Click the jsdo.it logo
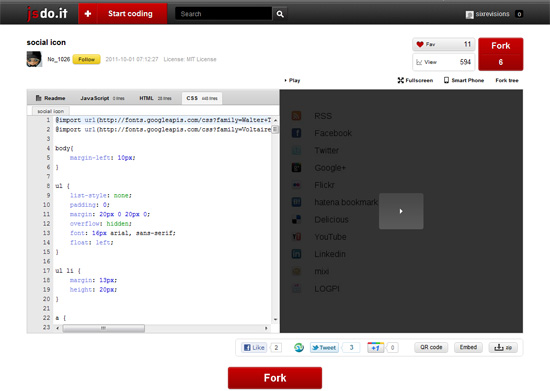This screenshot has height=391, width=550. [47, 14]
